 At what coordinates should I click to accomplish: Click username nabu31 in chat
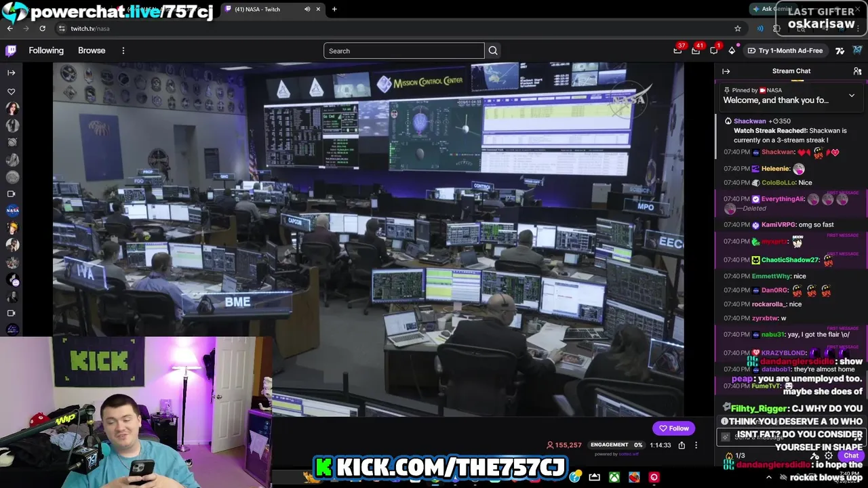[x=772, y=335]
